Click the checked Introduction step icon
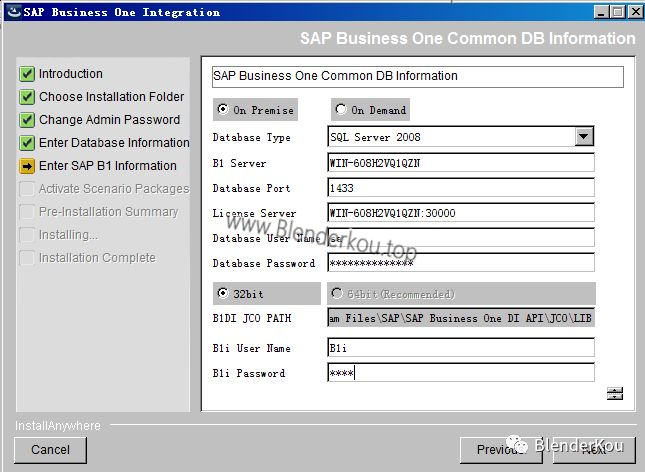645x472 pixels. coord(27,74)
